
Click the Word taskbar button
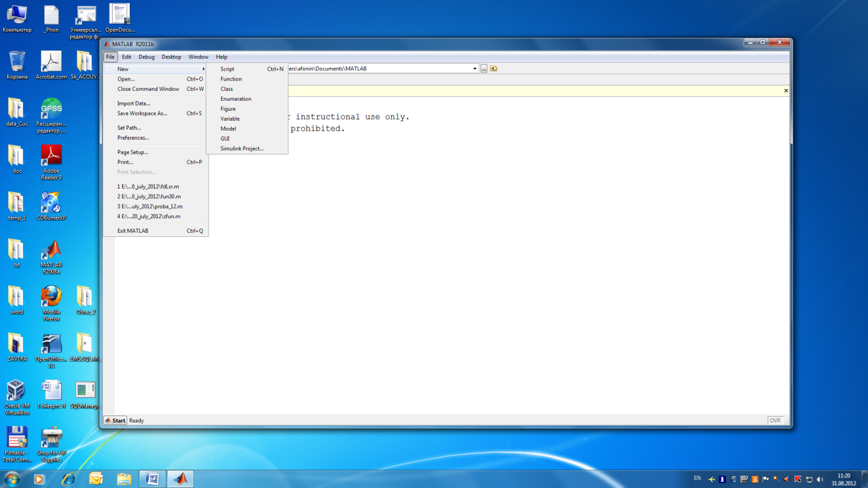click(152, 479)
